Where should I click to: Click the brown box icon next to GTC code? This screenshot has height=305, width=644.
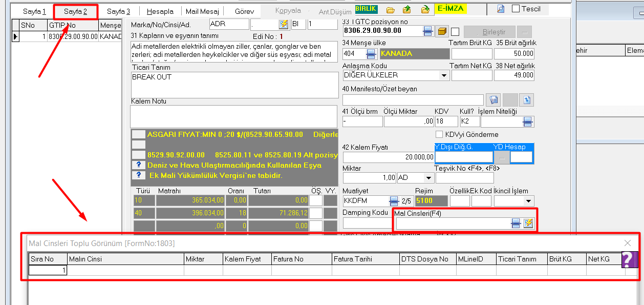[443, 31]
